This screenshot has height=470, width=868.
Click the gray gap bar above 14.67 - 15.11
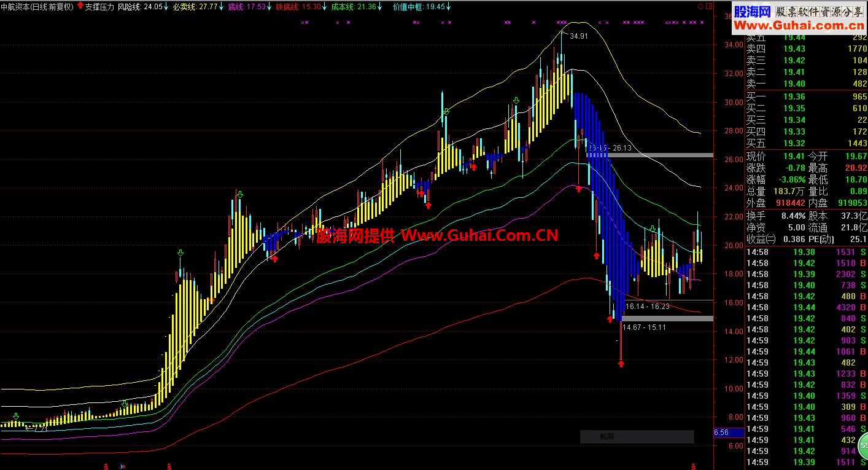pos(667,318)
